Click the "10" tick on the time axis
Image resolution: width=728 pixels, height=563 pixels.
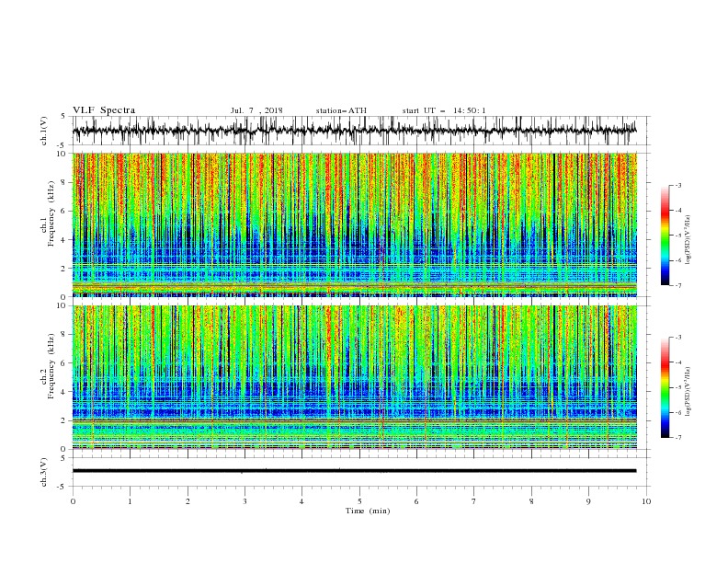coord(646,501)
